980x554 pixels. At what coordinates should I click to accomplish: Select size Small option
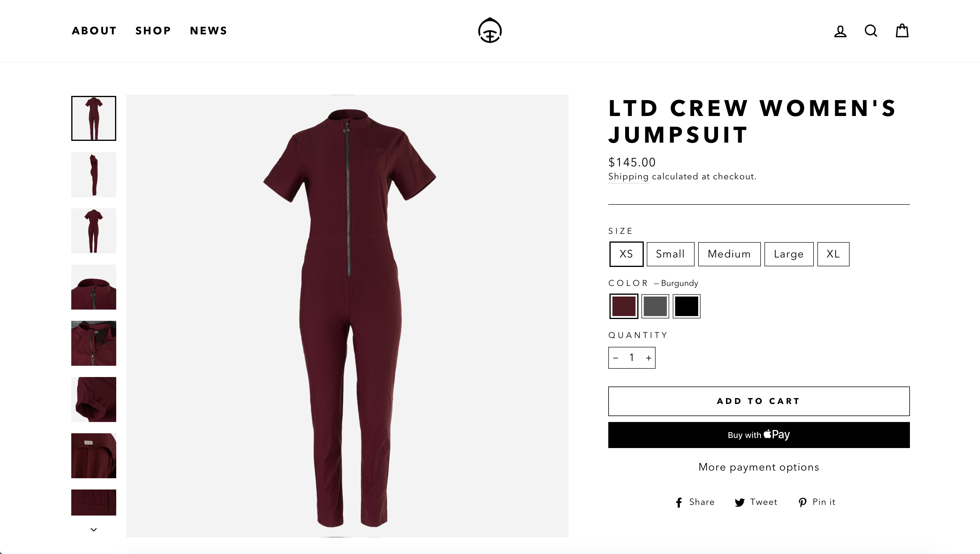670,254
